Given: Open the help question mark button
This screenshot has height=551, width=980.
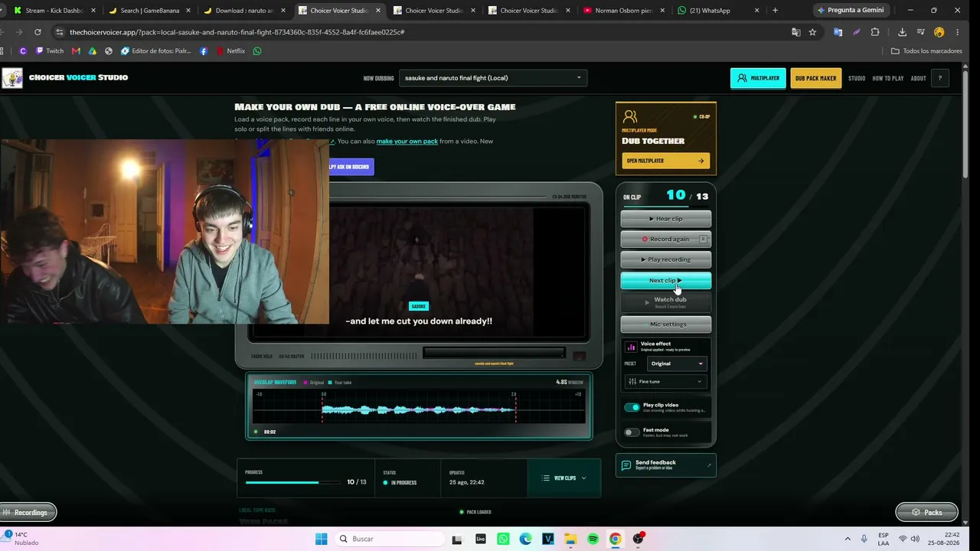Looking at the screenshot, I should pos(939,78).
